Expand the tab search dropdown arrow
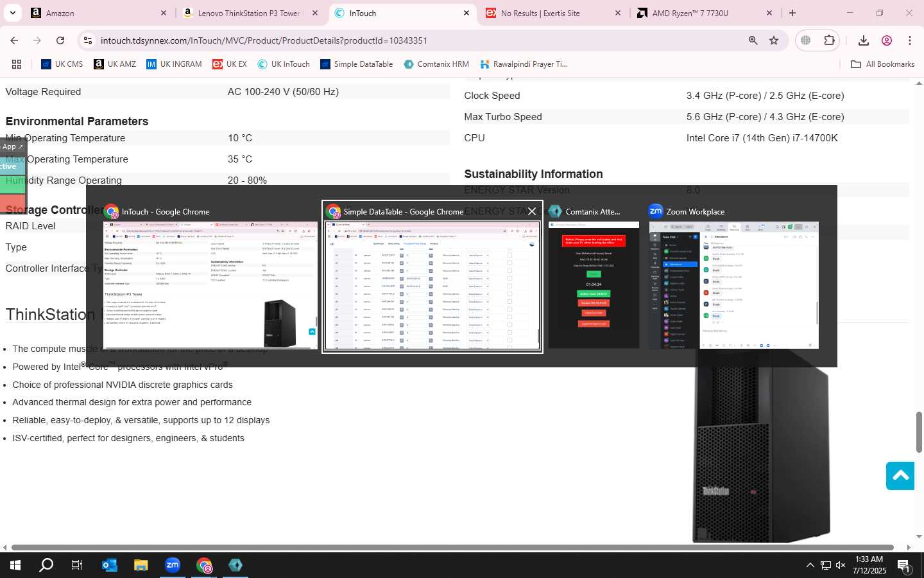924x578 pixels. [12, 13]
